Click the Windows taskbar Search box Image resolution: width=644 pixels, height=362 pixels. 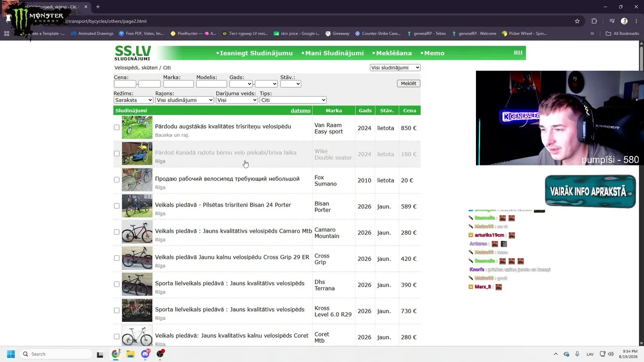point(55,354)
